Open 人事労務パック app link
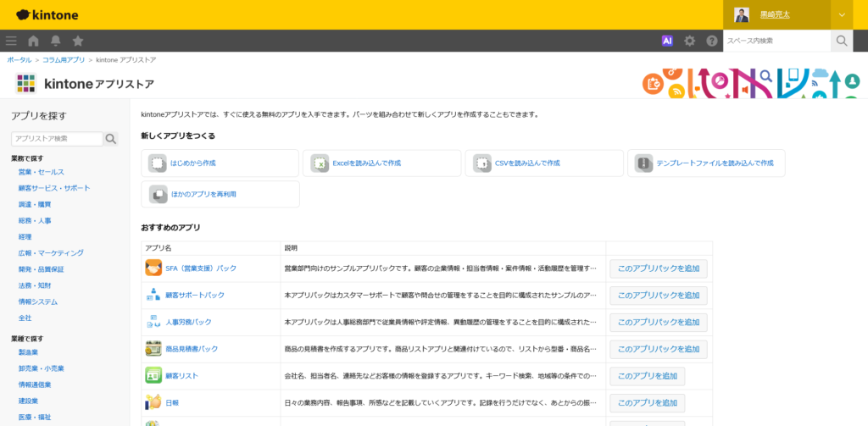 click(x=188, y=322)
